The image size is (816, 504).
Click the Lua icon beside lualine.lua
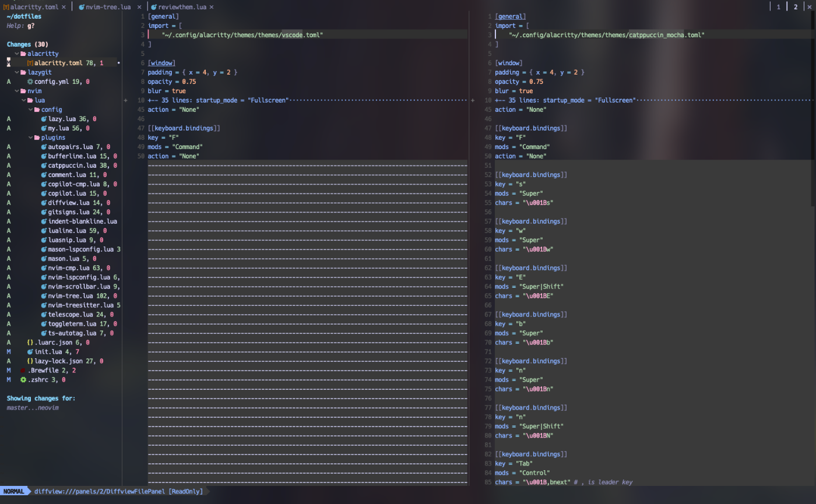tap(44, 231)
